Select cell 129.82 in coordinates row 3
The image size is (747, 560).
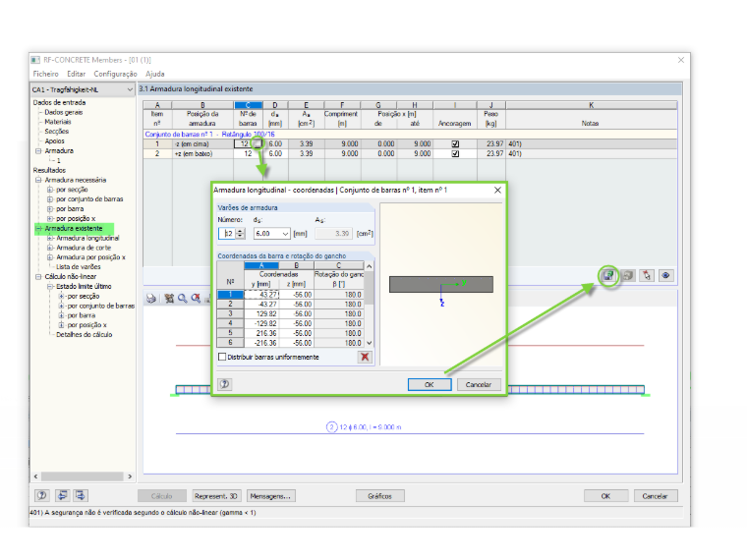[261, 313]
